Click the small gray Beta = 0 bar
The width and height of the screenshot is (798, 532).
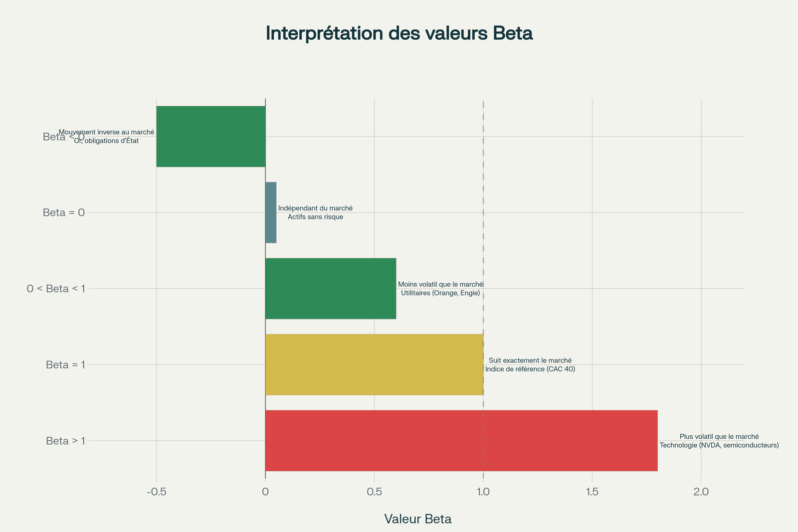click(x=271, y=212)
